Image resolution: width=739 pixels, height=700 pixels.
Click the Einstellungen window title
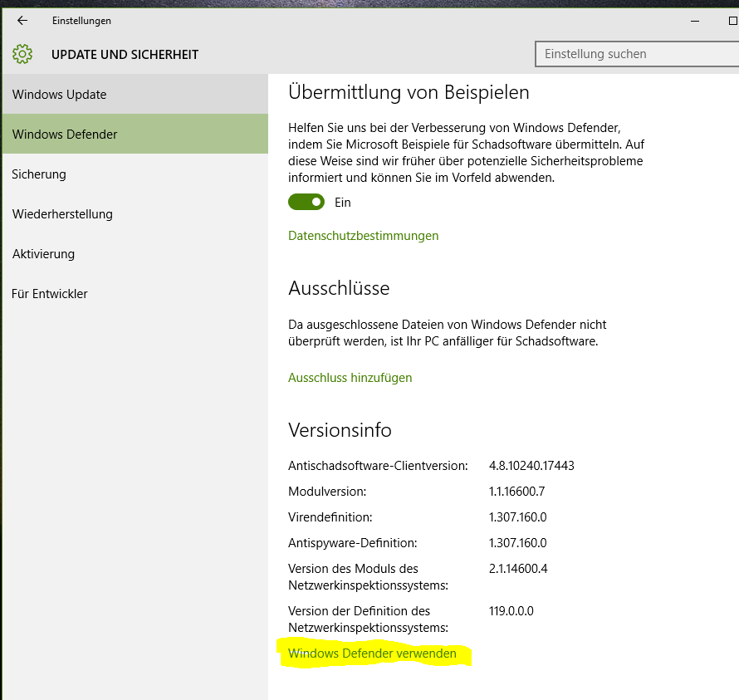[x=81, y=21]
